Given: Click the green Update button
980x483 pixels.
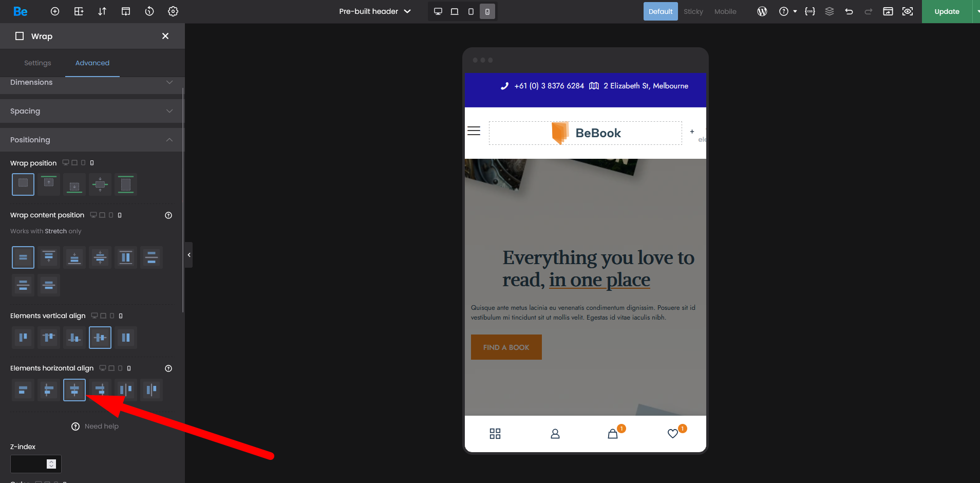Looking at the screenshot, I should [947, 11].
